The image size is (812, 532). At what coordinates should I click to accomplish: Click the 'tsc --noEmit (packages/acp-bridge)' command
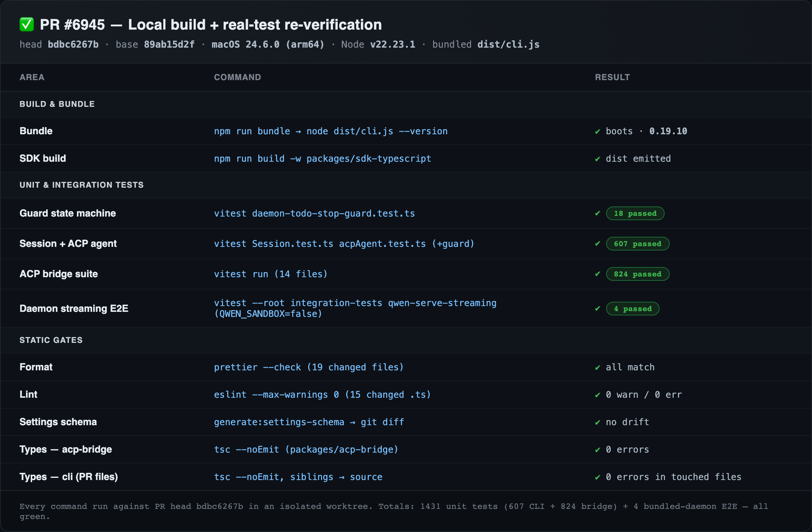tap(306, 450)
